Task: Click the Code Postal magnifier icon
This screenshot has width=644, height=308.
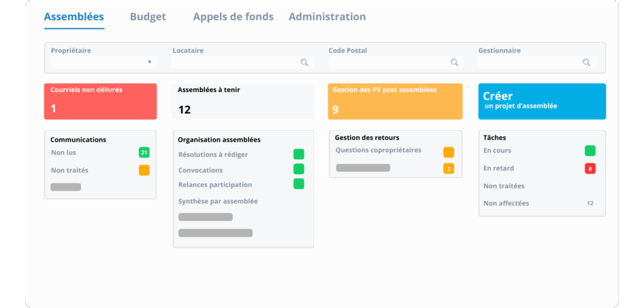Action: click(x=454, y=62)
